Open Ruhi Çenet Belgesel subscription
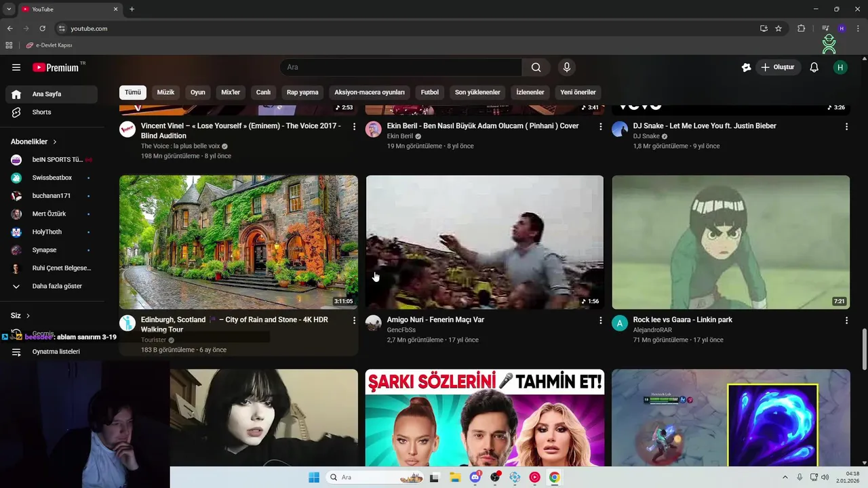 [x=52, y=268]
